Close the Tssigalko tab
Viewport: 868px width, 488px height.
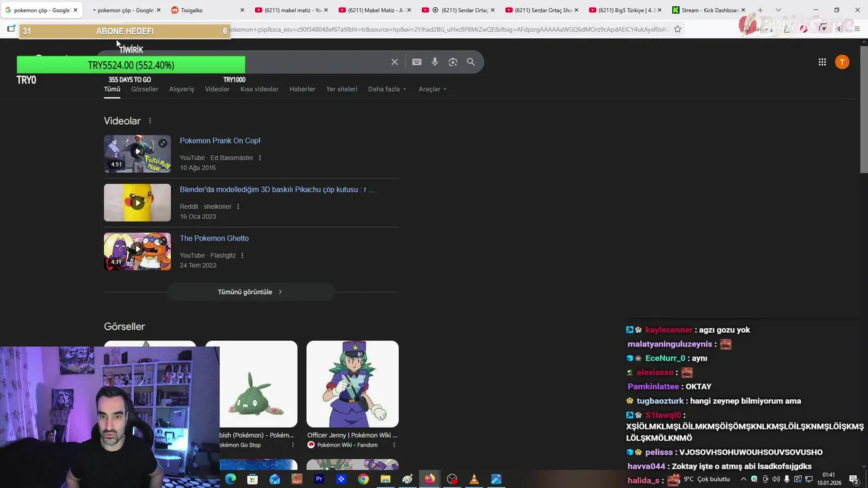click(x=243, y=10)
